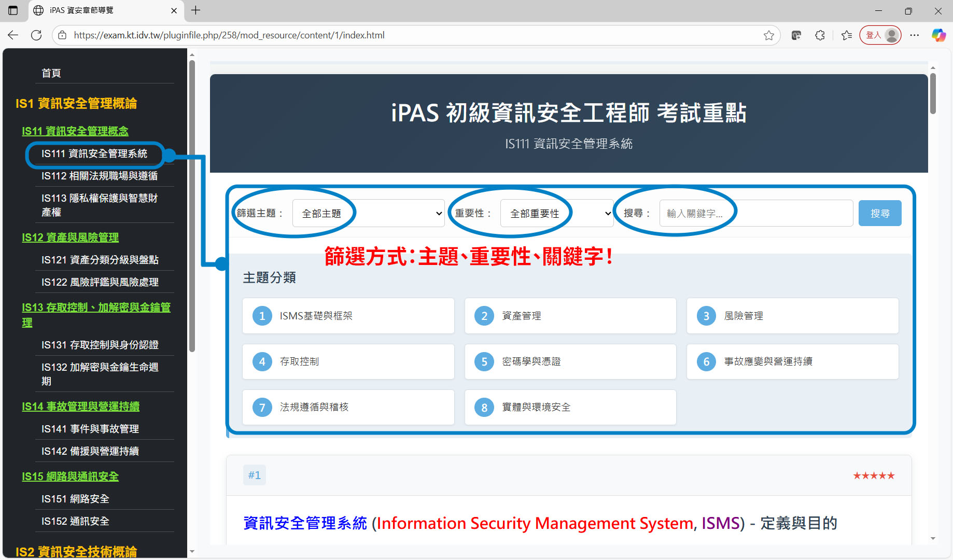Image resolution: width=953 pixels, height=560 pixels.
Task: Click the favorite star in address bar
Action: (x=768, y=35)
